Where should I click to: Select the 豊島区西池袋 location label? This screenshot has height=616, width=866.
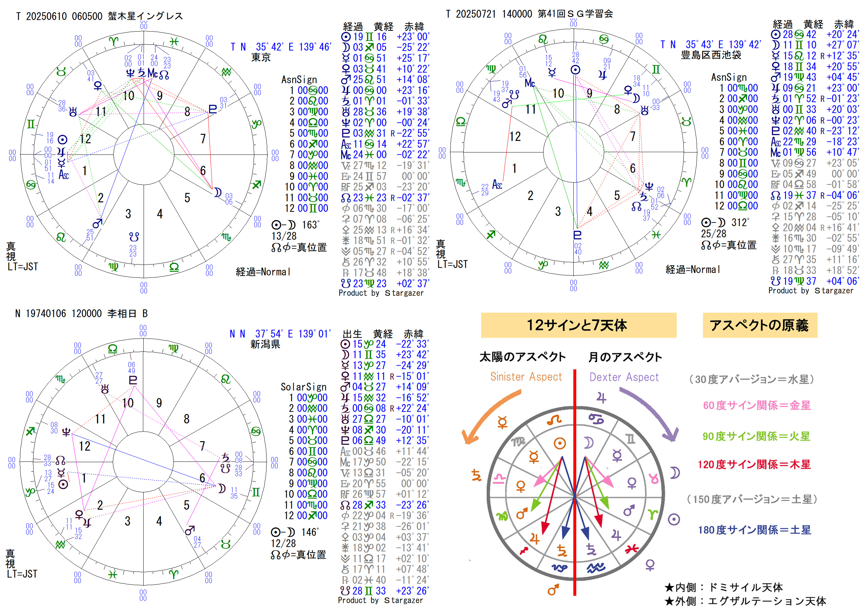point(711,55)
